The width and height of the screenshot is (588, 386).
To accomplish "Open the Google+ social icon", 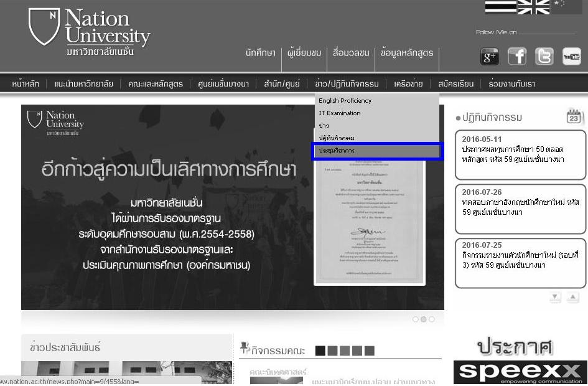I will 490,57.
